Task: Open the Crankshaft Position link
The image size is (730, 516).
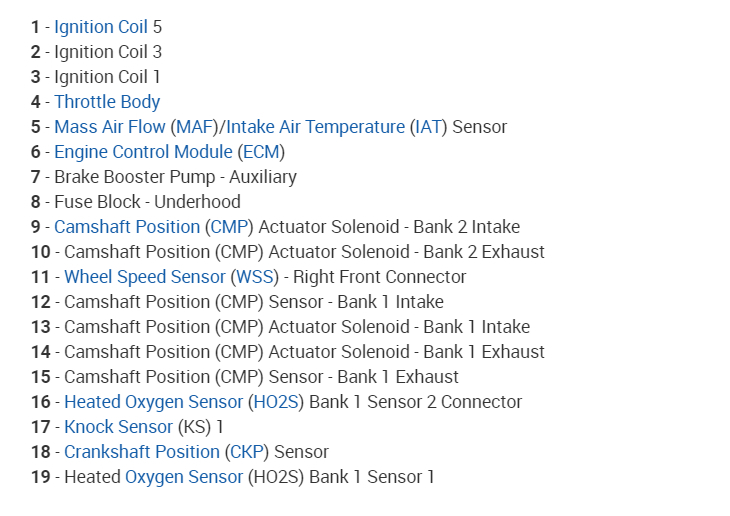Action: pyautogui.click(x=142, y=452)
